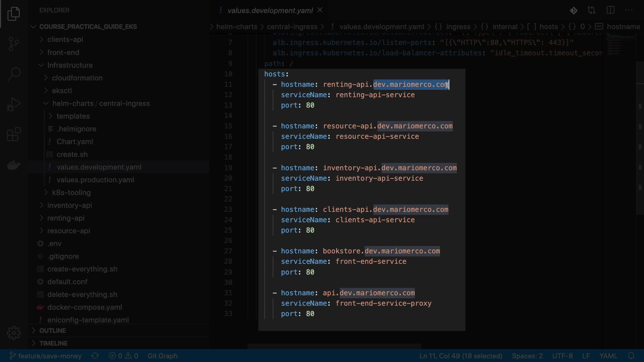644x362 pixels.
Task: Expand the templates folder
Action: (x=73, y=116)
